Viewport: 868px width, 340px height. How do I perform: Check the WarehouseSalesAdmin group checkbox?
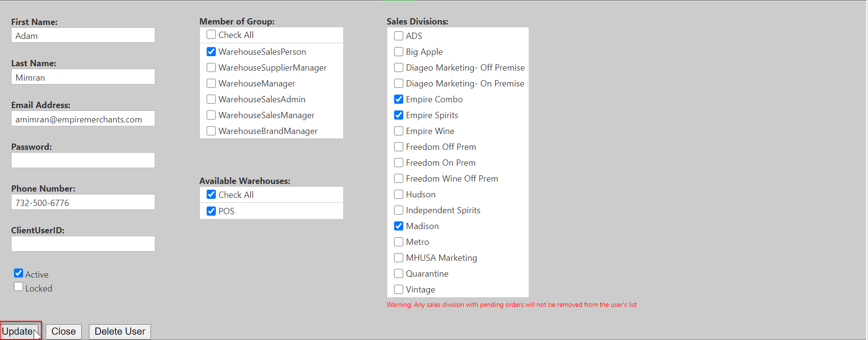[211, 99]
